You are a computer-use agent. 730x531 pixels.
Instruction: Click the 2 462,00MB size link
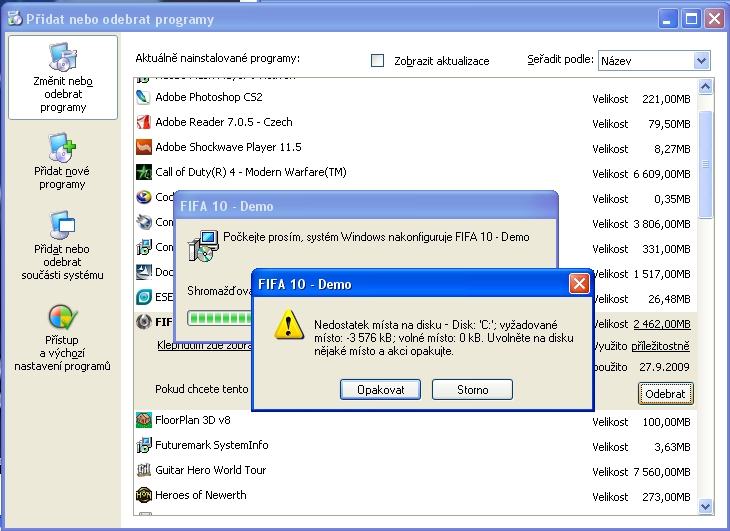click(x=662, y=324)
